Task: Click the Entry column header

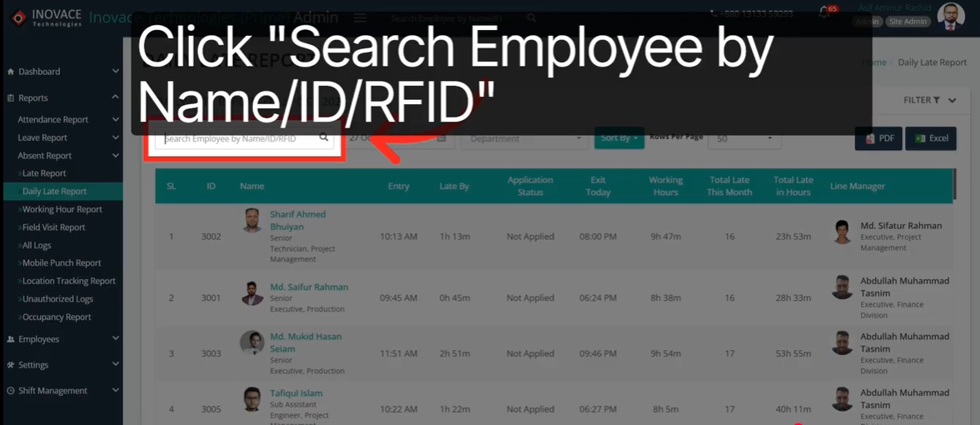Action: point(399,187)
